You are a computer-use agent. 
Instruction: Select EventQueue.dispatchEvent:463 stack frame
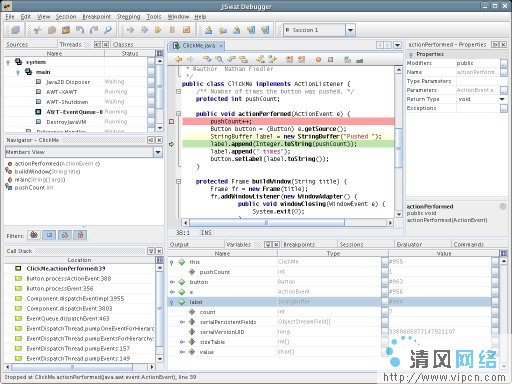[x=68, y=319]
